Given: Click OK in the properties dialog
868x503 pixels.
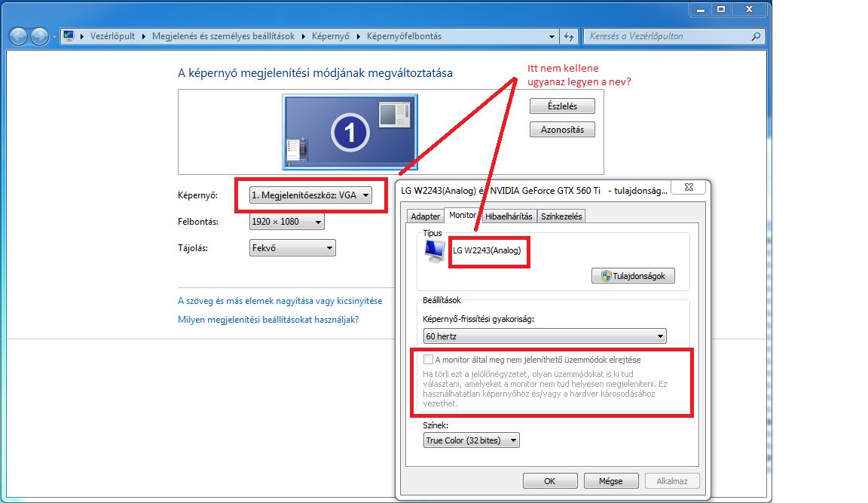Looking at the screenshot, I should click(550, 481).
